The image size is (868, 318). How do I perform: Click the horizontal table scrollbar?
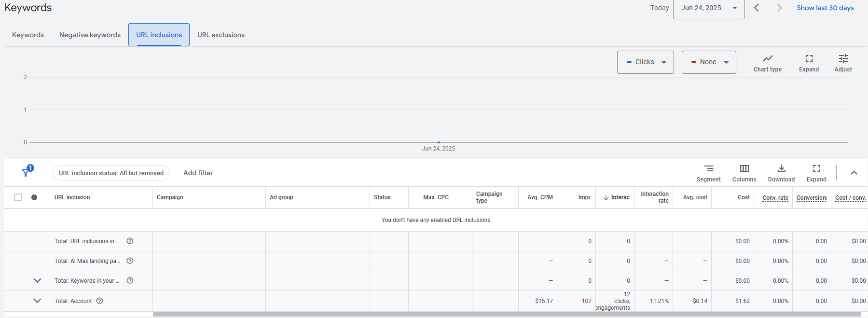pos(507,314)
